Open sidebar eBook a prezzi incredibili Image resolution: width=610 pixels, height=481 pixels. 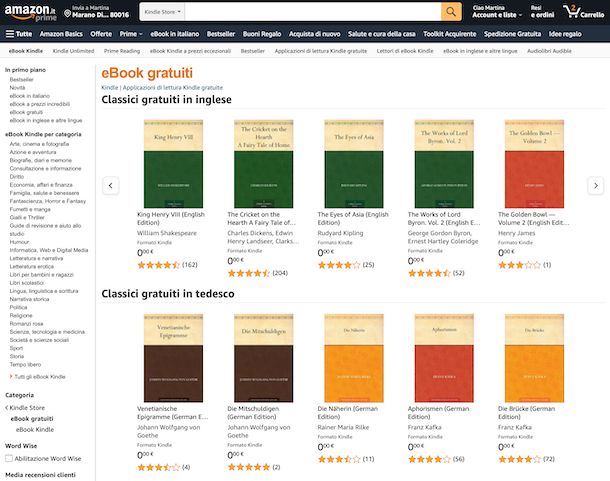40,104
